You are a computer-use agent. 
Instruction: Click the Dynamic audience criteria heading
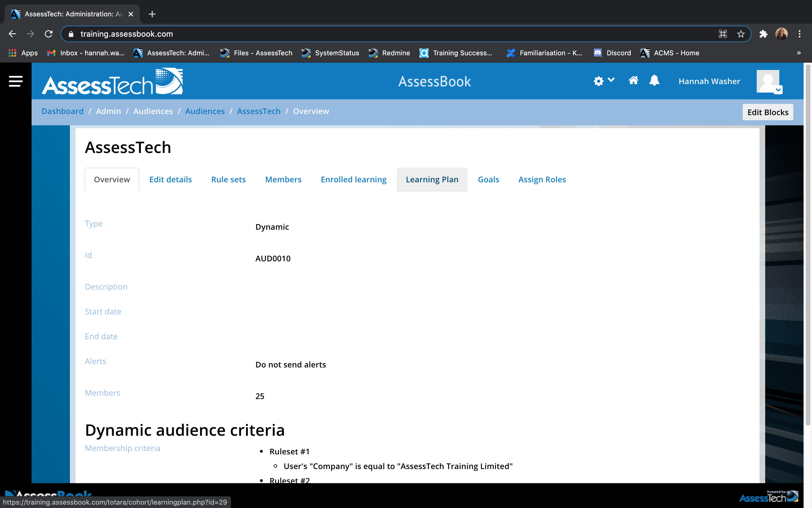[x=185, y=430]
